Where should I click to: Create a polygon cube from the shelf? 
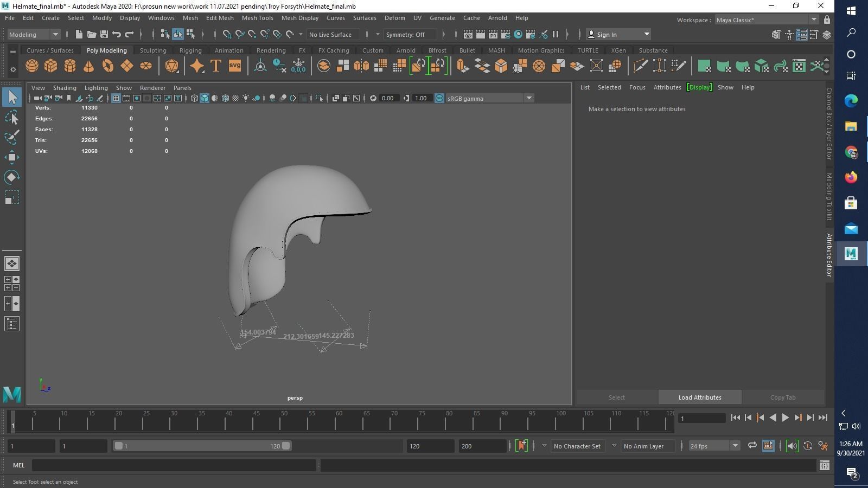tap(51, 66)
